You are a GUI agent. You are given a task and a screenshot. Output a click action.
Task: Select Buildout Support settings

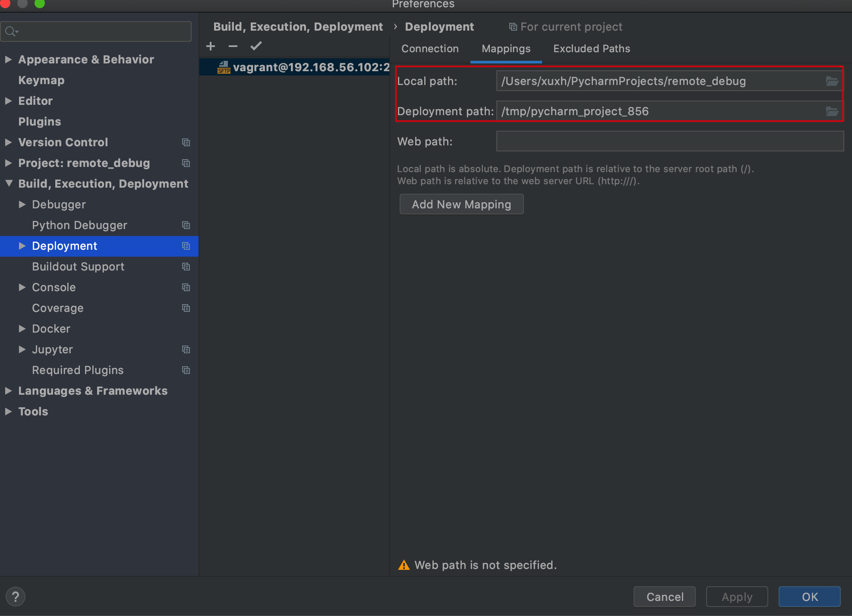[x=78, y=267]
